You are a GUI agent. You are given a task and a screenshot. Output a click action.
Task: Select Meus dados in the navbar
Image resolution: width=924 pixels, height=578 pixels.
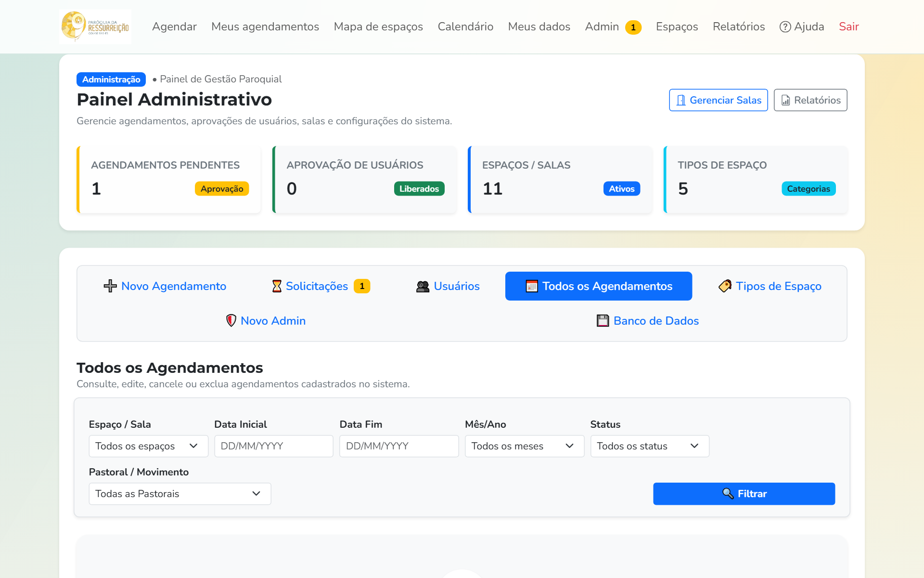[539, 26]
